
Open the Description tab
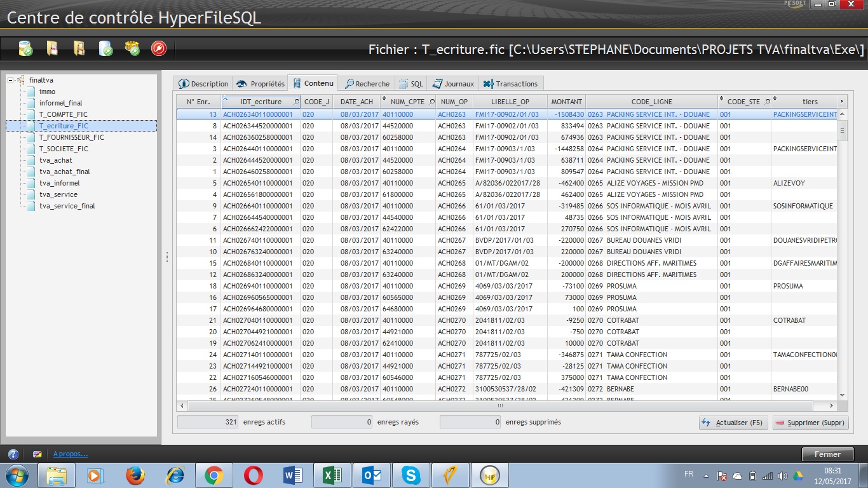(203, 84)
